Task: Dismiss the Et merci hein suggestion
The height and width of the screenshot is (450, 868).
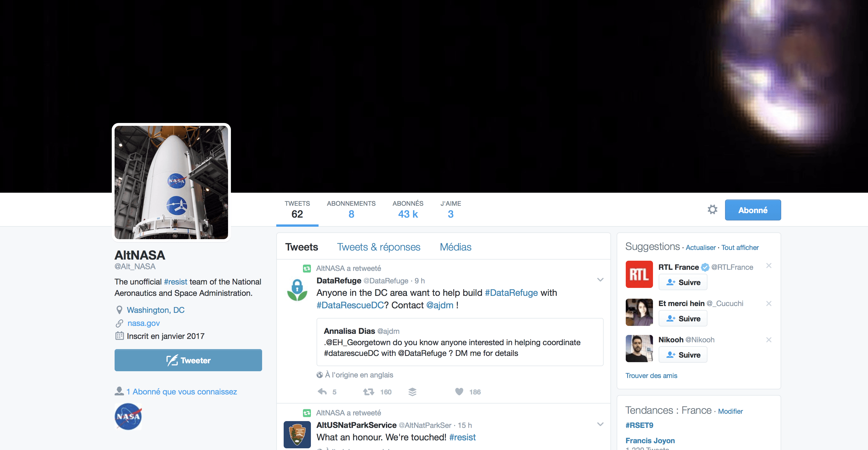Action: tap(769, 303)
